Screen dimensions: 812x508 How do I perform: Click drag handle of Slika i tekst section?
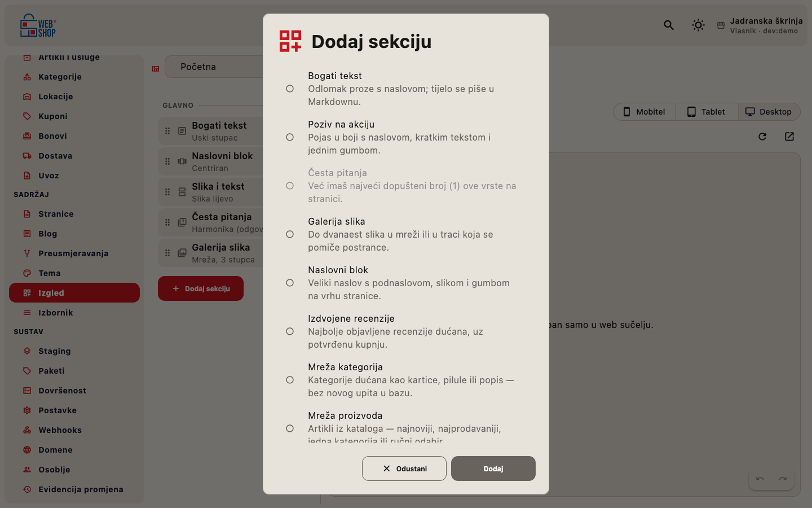coord(167,192)
